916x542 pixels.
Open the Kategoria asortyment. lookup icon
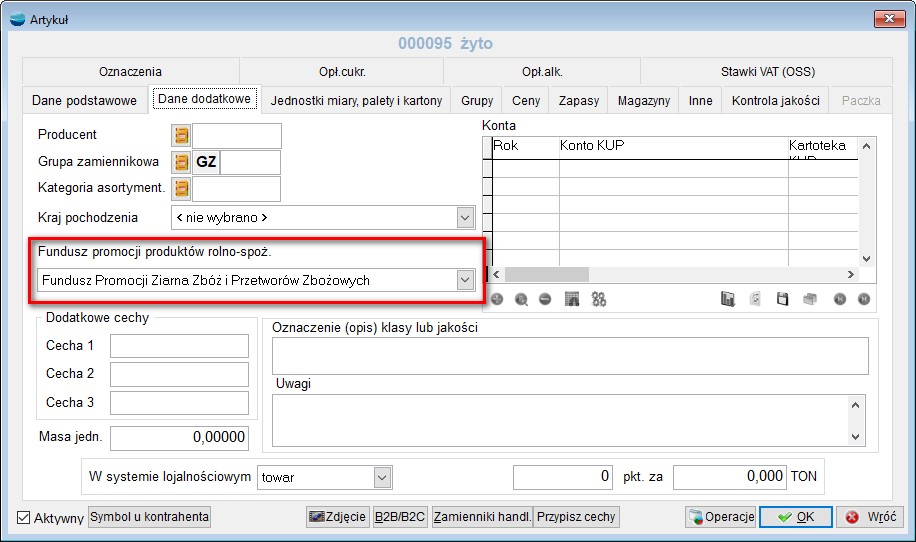click(181, 189)
